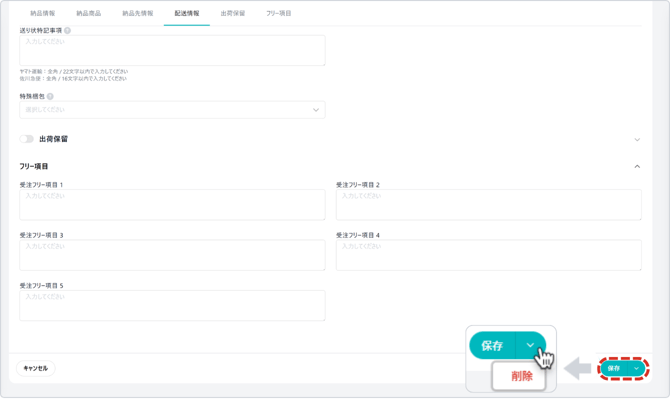Select the 受注フリー項目 5 text box

[x=172, y=305]
